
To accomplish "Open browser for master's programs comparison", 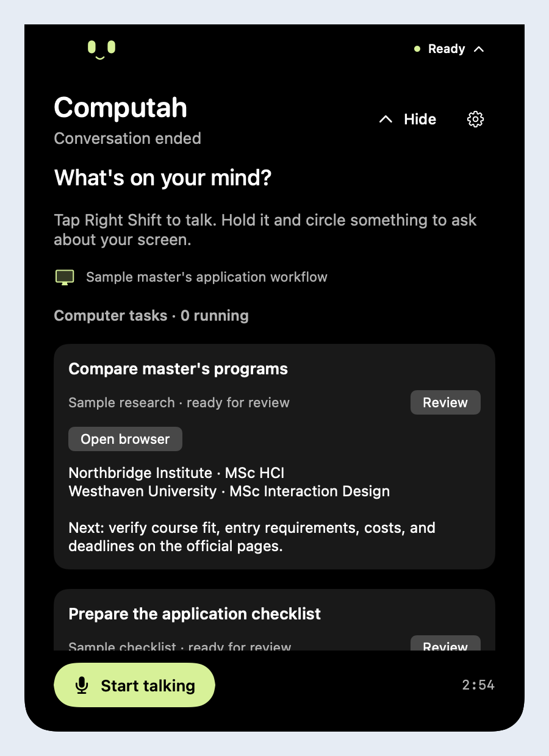I will pos(125,439).
